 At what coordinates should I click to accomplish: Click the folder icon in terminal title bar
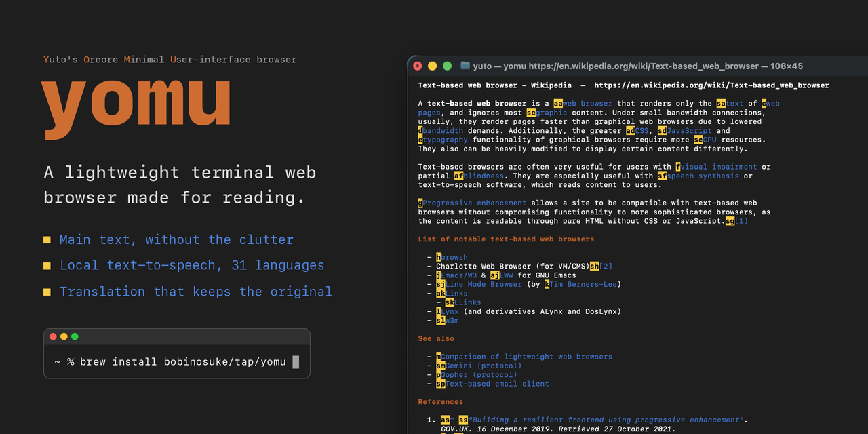(x=465, y=66)
